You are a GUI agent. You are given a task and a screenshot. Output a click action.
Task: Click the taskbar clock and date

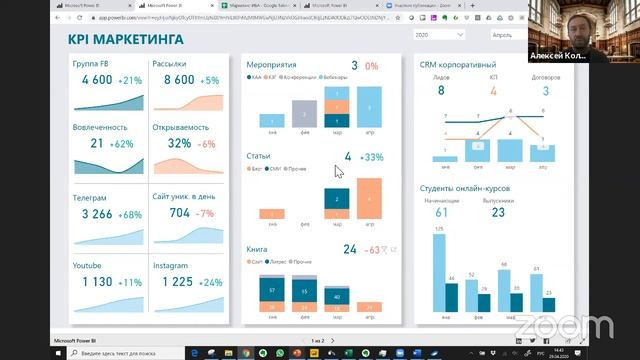[559, 353]
